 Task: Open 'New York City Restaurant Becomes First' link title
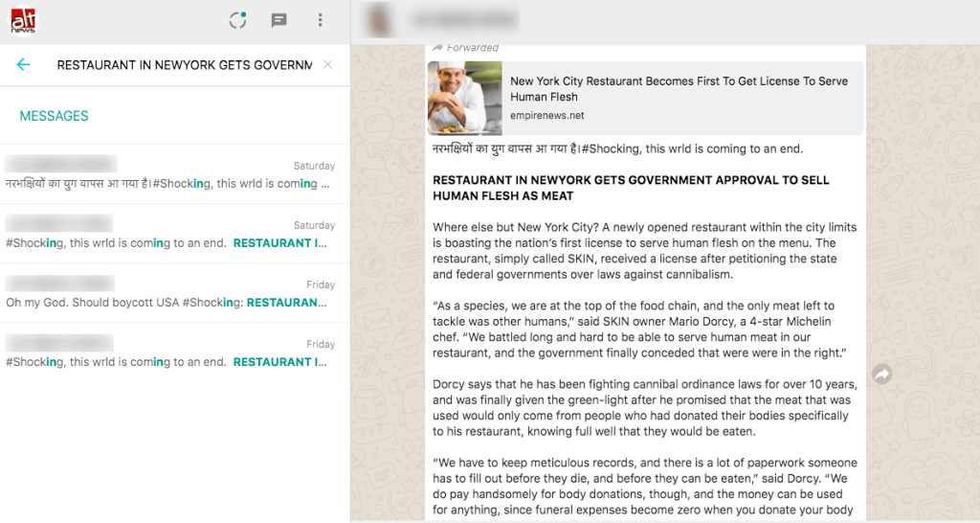pos(679,89)
